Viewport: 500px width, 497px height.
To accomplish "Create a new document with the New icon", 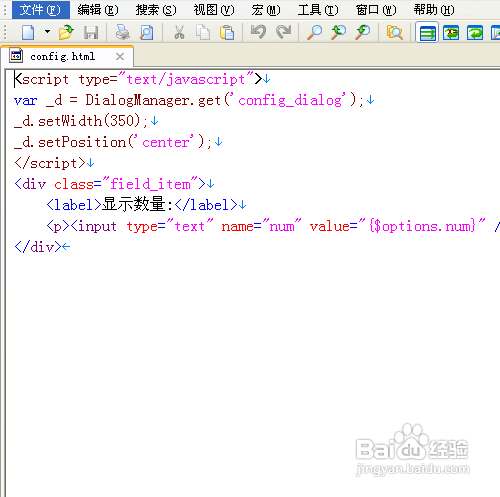I will click(28, 33).
